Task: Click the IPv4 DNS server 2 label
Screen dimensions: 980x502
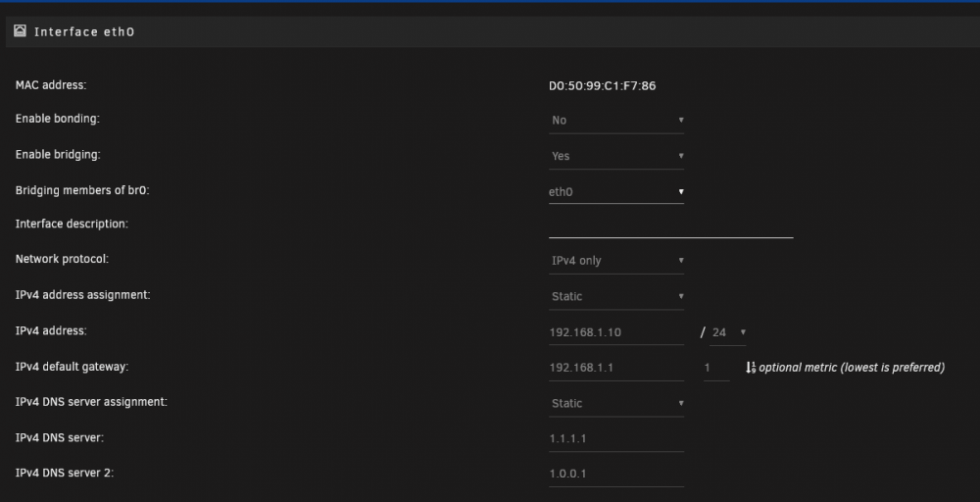Action: (65, 473)
